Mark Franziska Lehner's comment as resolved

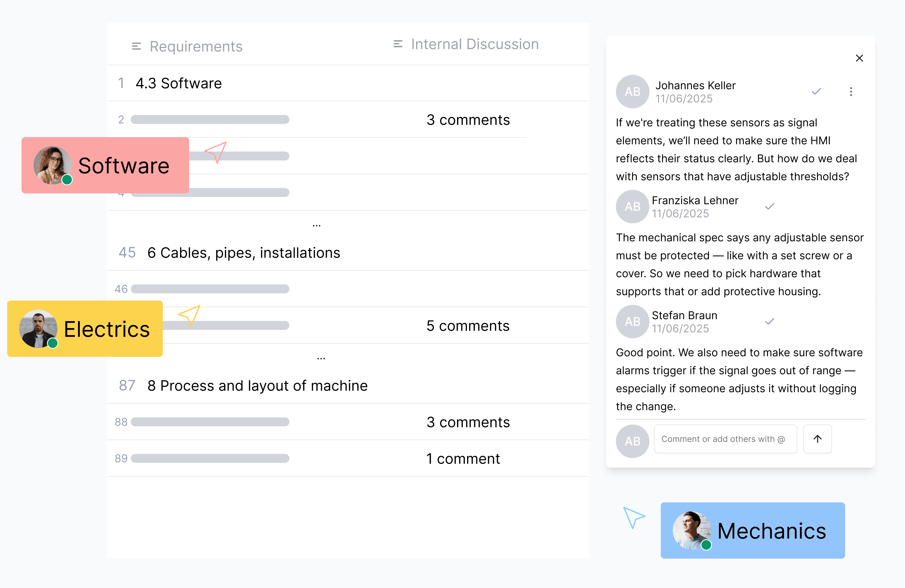click(769, 207)
